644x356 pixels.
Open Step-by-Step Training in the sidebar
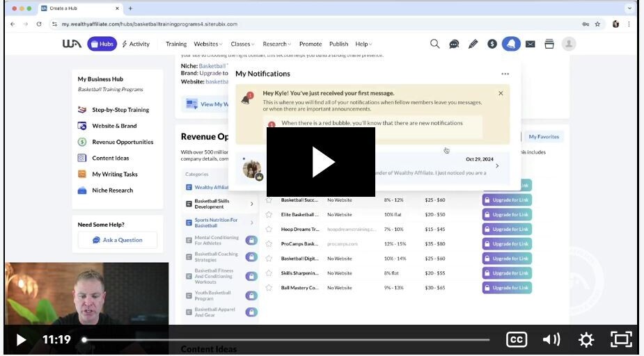point(113,110)
